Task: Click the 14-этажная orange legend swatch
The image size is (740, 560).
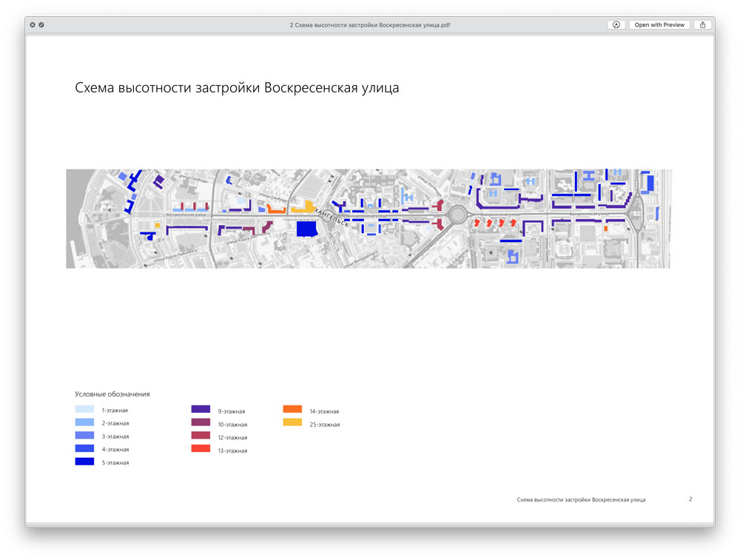Action: click(x=292, y=409)
